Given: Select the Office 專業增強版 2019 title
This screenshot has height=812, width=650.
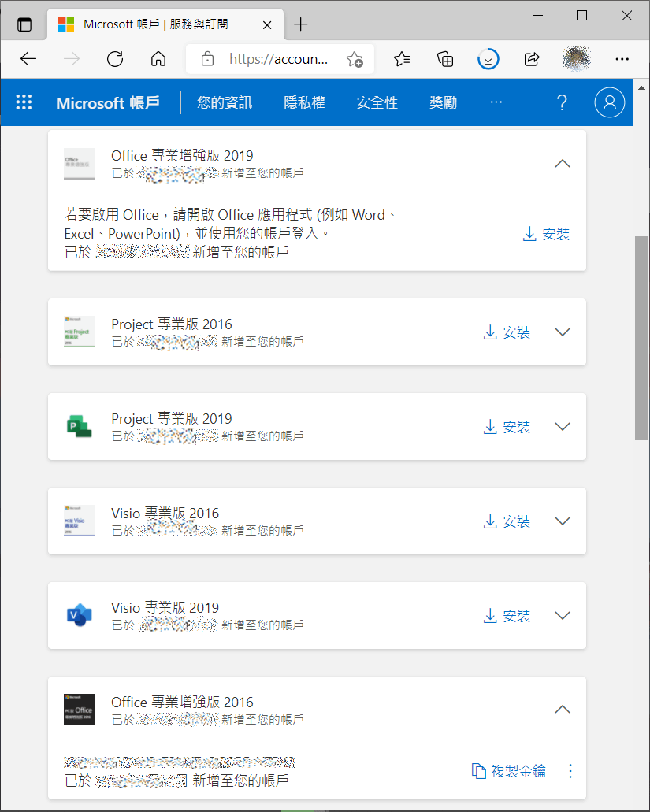Looking at the screenshot, I should 182,155.
